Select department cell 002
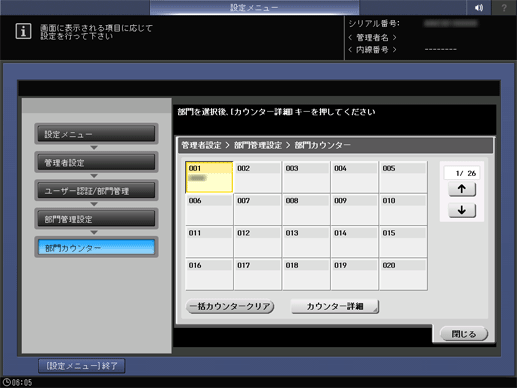Image resolution: width=517 pixels, height=388 pixels. (258, 177)
